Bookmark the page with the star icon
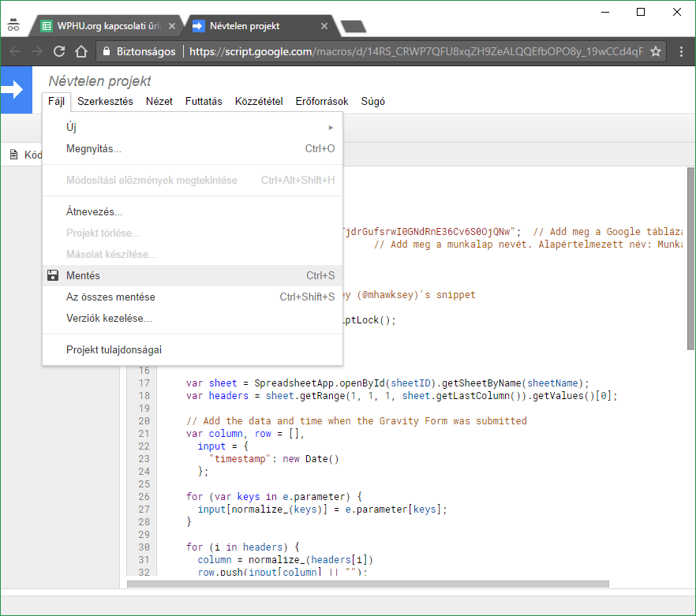This screenshot has height=616, width=696. click(654, 51)
